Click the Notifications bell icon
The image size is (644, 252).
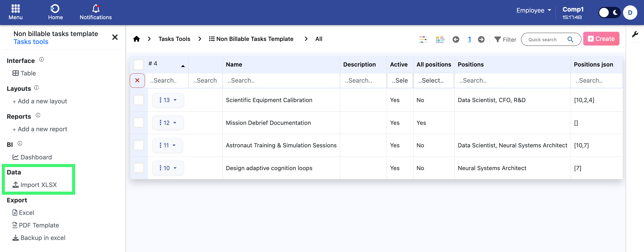(x=96, y=9)
